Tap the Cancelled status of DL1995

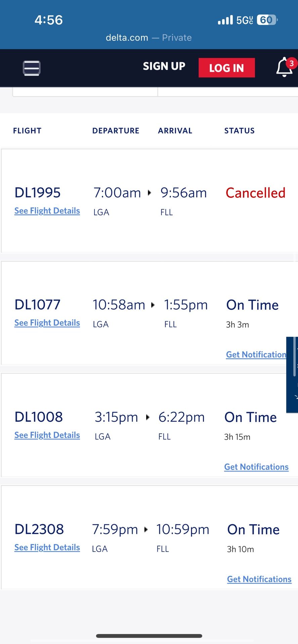pyautogui.click(x=255, y=193)
